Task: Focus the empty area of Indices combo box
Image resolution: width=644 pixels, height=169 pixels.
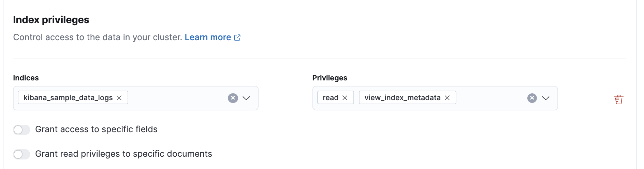Action: click(x=177, y=98)
